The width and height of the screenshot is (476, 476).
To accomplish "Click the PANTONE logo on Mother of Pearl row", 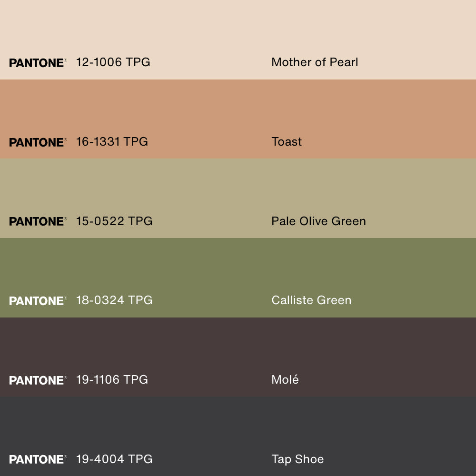I will [x=38, y=63].
